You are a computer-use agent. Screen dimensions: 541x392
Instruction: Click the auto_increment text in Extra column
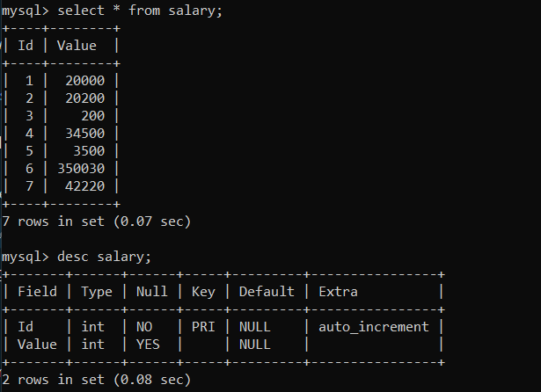pos(374,327)
